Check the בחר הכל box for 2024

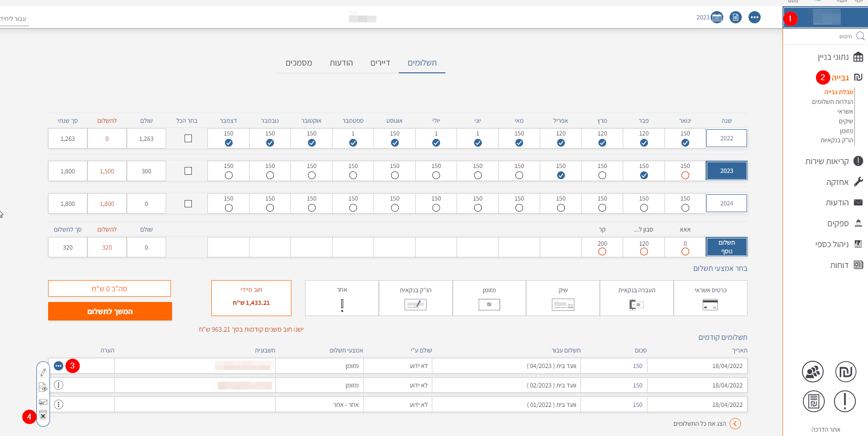click(x=188, y=203)
